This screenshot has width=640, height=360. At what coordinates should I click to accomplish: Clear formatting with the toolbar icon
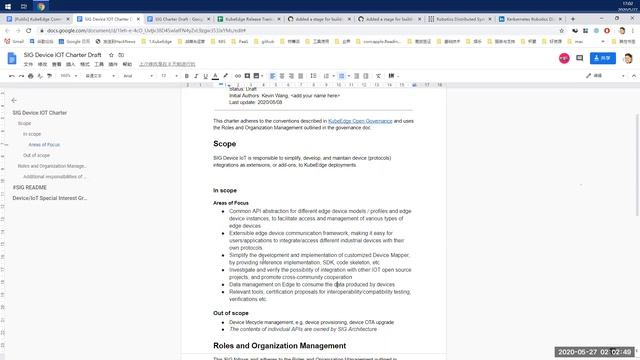378,76
